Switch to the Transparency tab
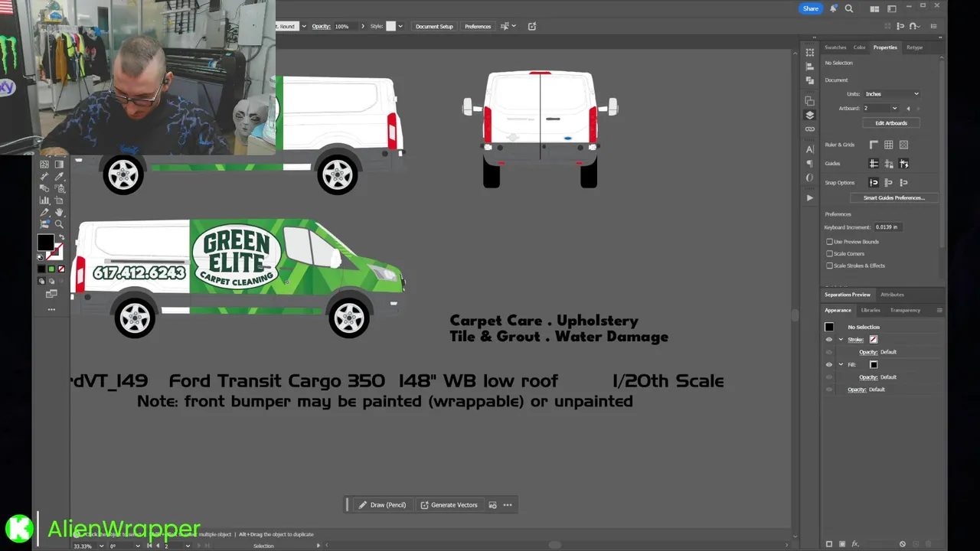 905,310
